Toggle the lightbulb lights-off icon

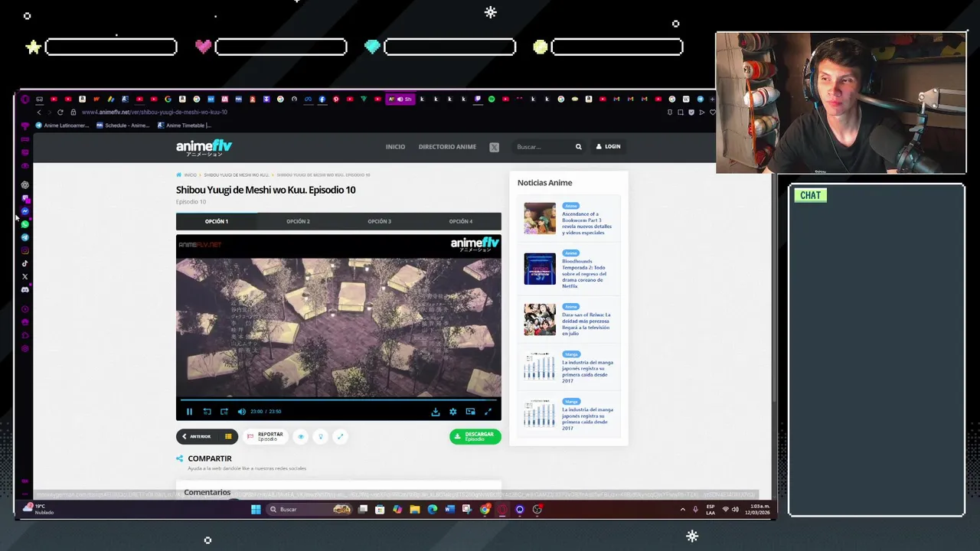click(321, 436)
